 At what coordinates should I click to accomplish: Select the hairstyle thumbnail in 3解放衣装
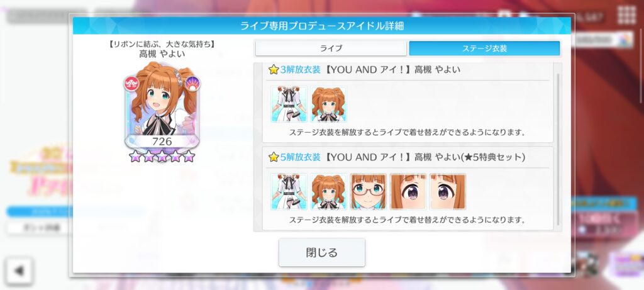coord(328,104)
